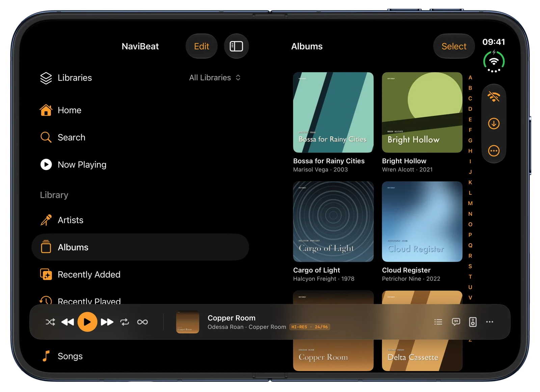Screen dimensions: 540x392
Task: Open downloads arrow icon
Action: click(x=494, y=123)
